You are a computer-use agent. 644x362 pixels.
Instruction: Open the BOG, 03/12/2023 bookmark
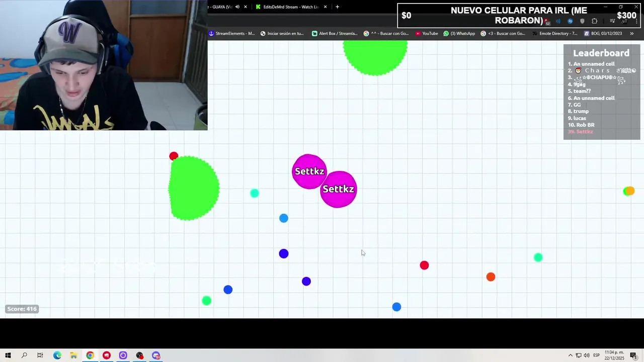click(603, 33)
